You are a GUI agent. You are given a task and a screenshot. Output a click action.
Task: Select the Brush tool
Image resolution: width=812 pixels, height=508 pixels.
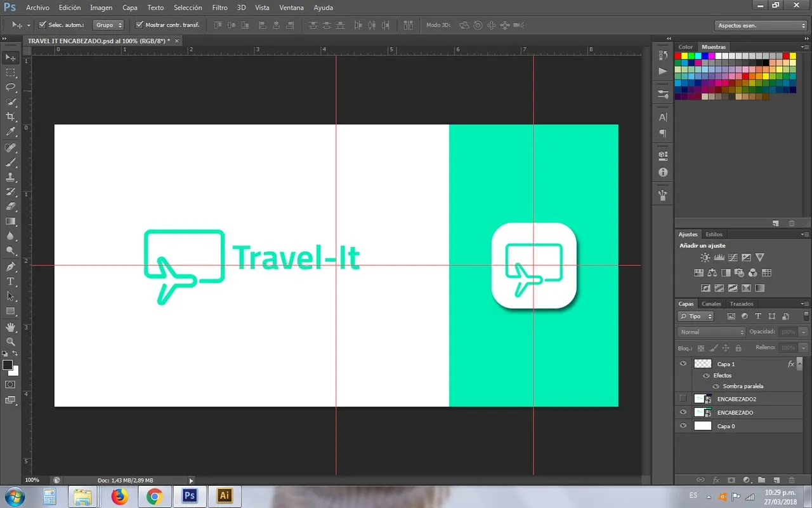[x=10, y=162]
